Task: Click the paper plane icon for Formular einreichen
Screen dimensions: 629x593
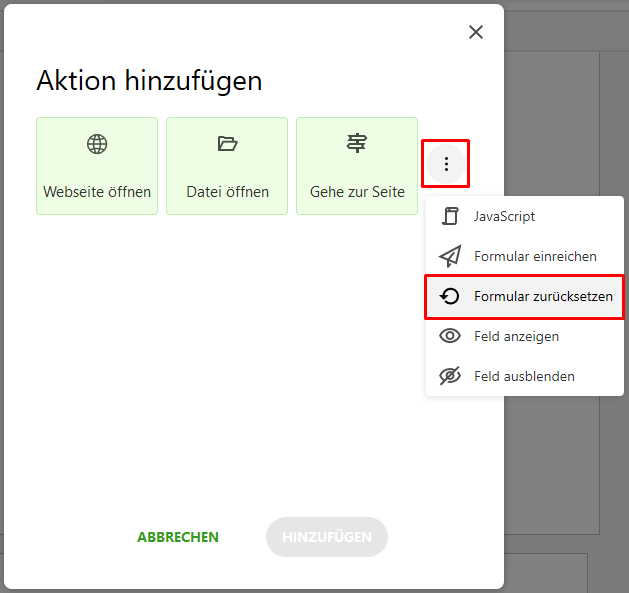Action: (450, 256)
